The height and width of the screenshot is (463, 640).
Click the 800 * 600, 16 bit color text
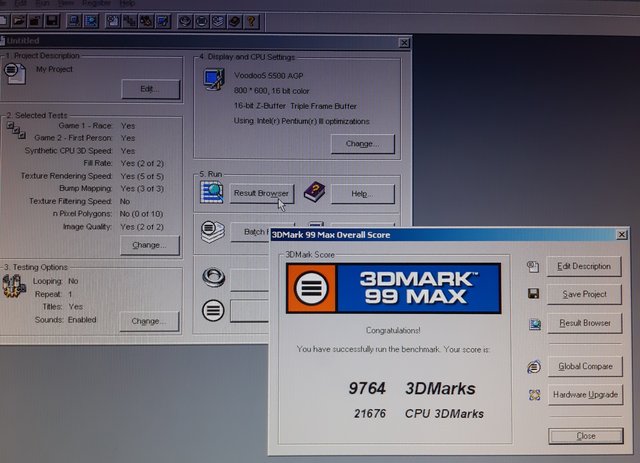[x=271, y=91]
